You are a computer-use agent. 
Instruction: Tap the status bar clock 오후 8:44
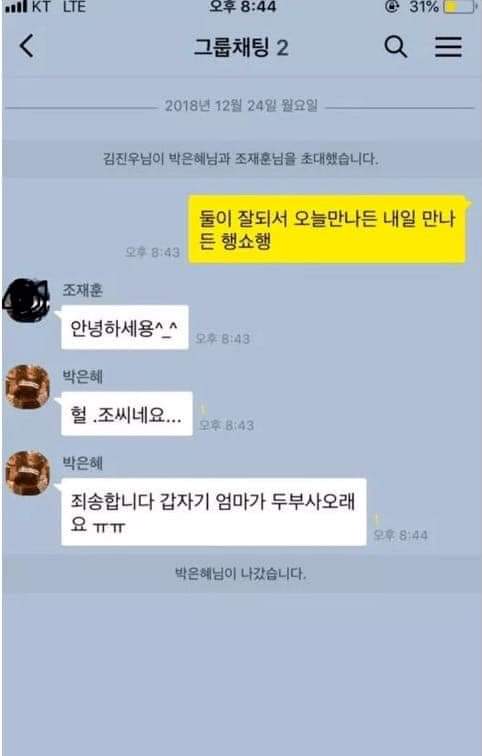click(243, 7)
